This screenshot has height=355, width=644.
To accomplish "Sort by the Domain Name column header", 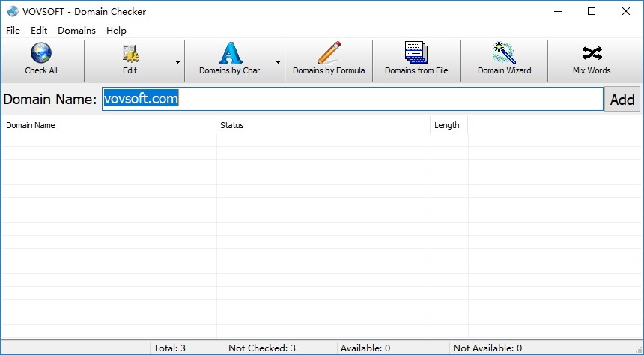I will pyautogui.click(x=109, y=125).
